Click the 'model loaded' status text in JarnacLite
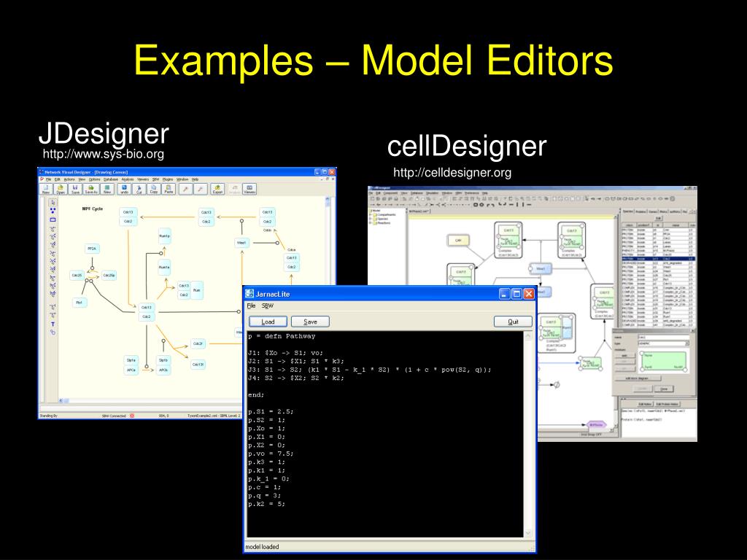The image size is (747, 560). click(262, 547)
